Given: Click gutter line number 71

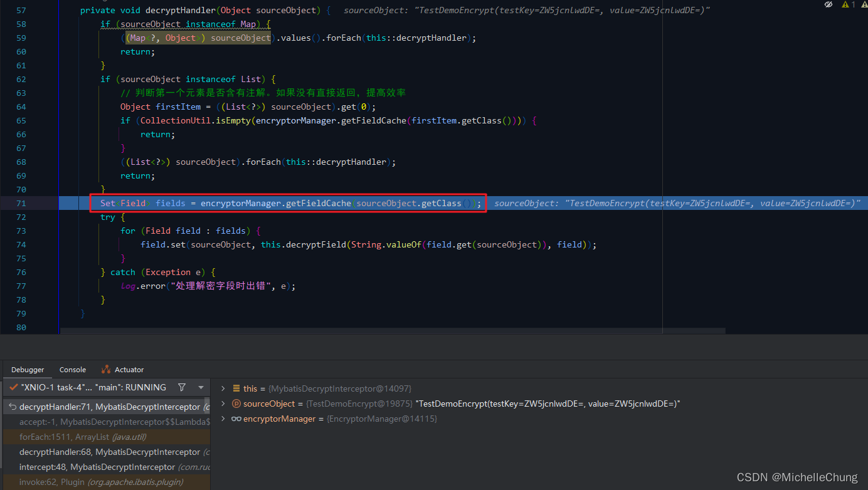Looking at the screenshot, I should 21,203.
